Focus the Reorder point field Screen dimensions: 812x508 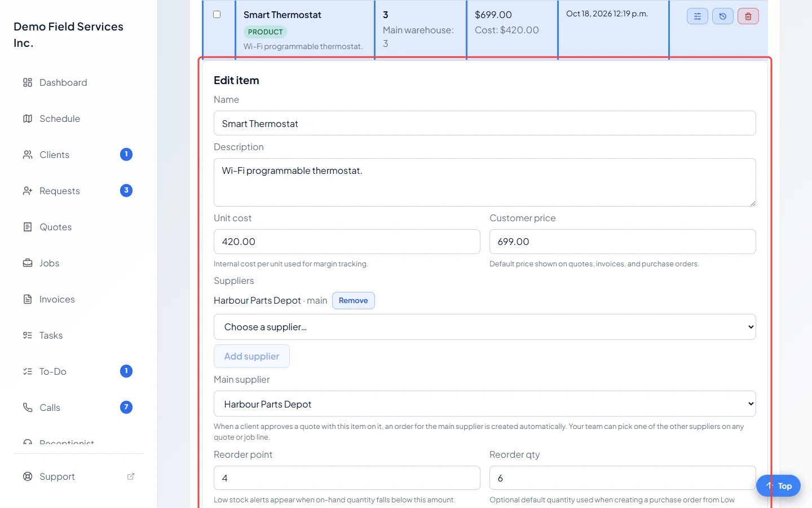[347, 478]
